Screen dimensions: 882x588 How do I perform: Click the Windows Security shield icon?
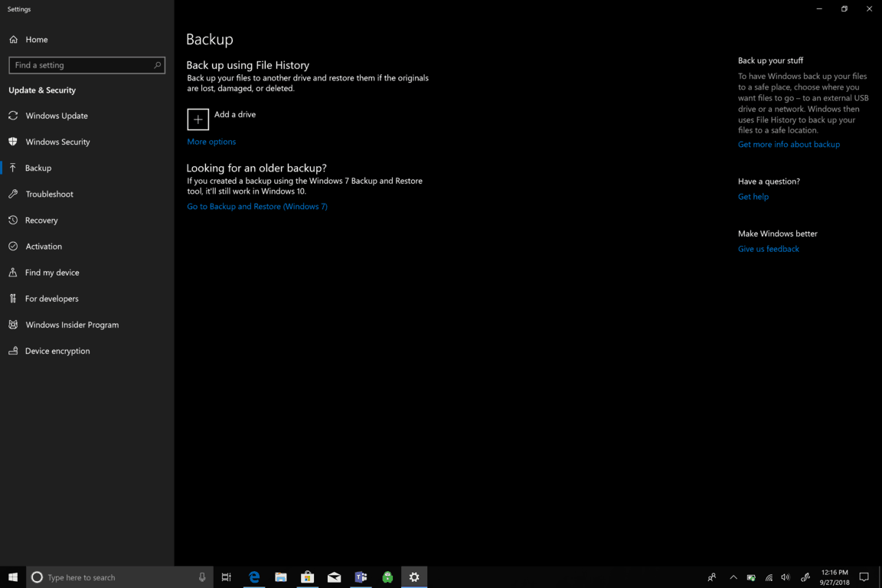point(13,141)
